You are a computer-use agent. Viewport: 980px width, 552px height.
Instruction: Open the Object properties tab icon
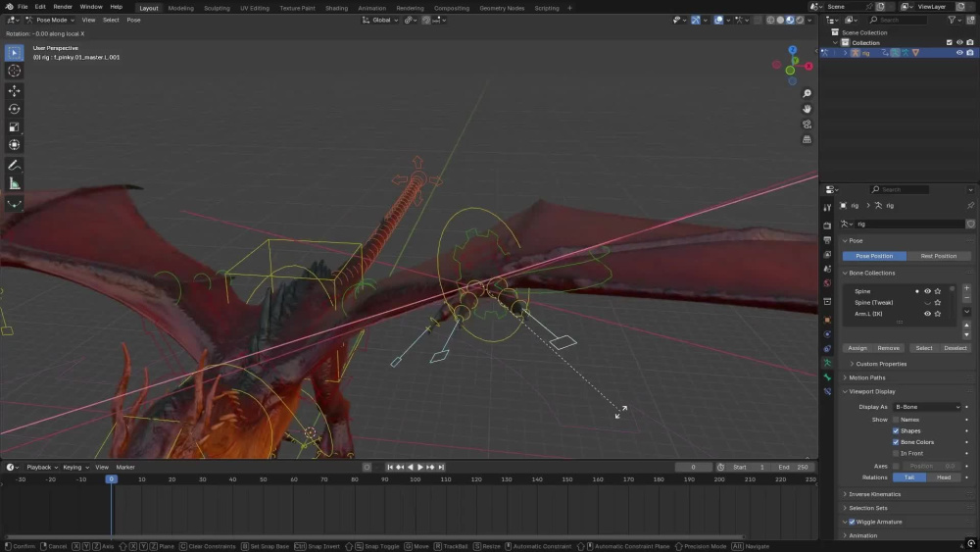(x=827, y=320)
